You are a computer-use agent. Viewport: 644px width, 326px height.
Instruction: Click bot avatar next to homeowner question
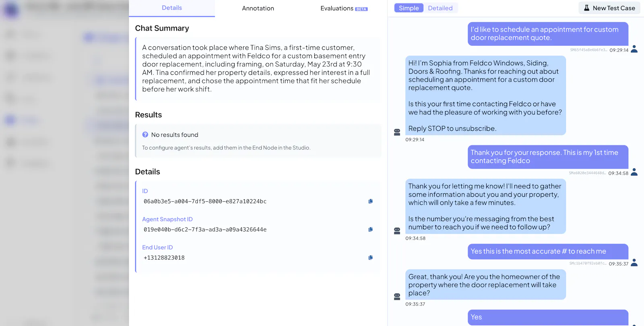pos(397,297)
